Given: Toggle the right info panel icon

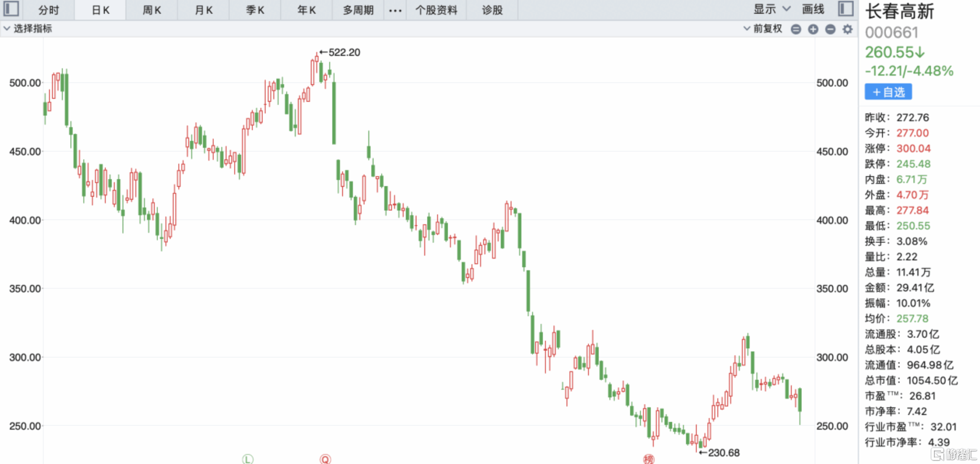Looking at the screenshot, I should pyautogui.click(x=846, y=9).
